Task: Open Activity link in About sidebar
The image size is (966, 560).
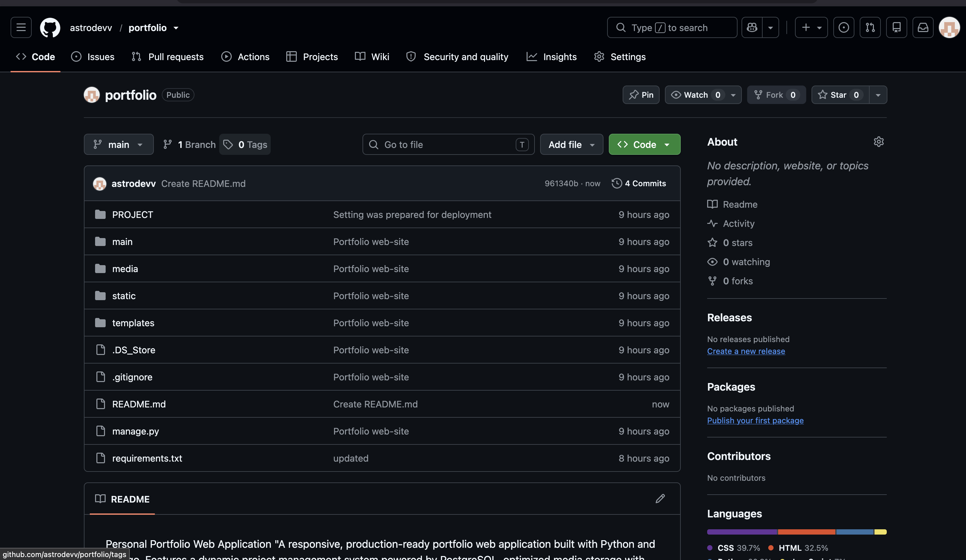Action: tap(731, 224)
